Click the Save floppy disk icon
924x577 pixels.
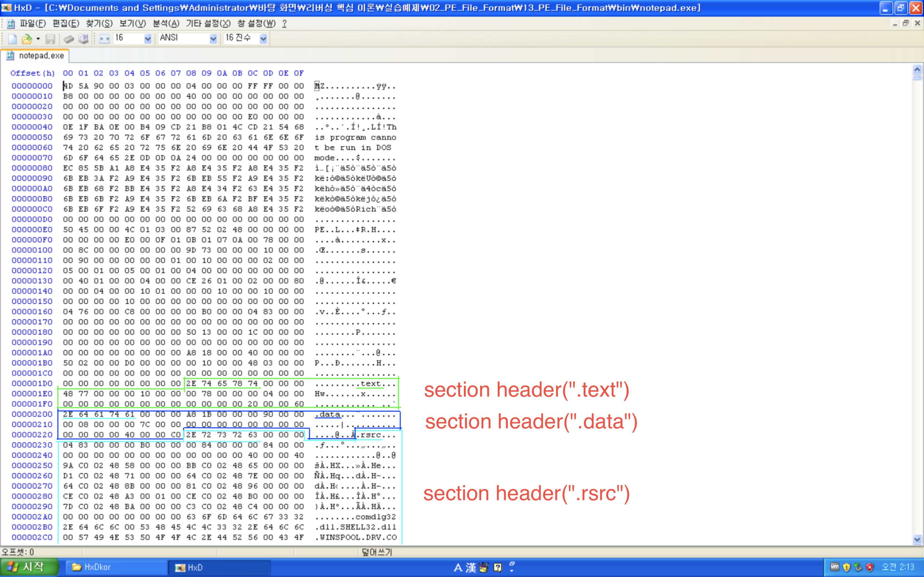[x=50, y=39]
